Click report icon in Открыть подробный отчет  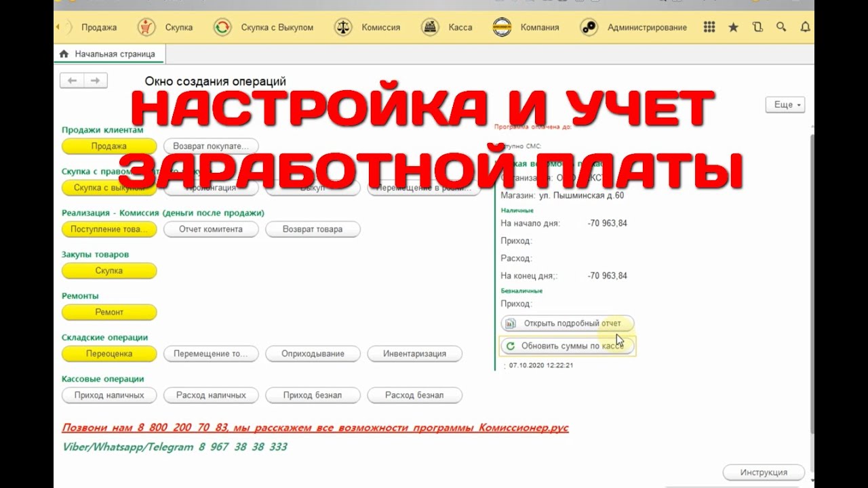point(511,324)
